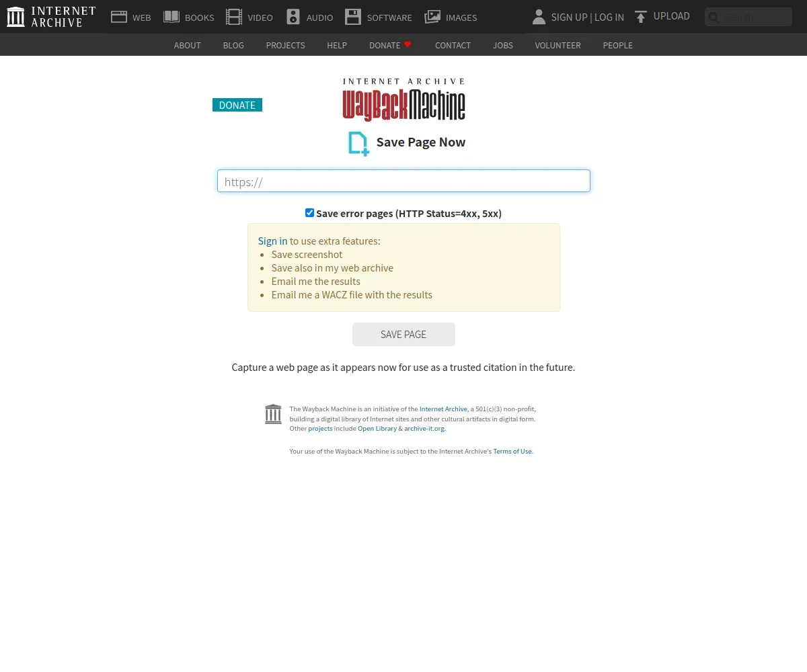The image size is (807, 672).
Task: Click the Save Page Now document icon
Action: click(x=358, y=143)
